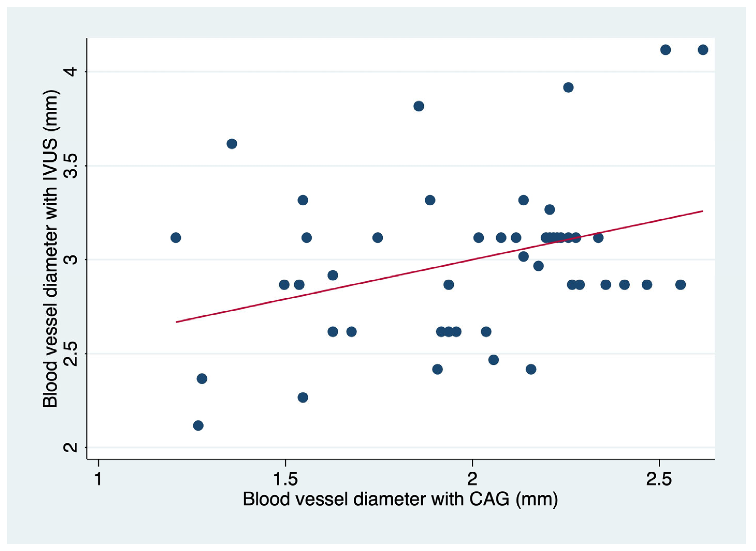Select y-axis tick label "3.5"

(x=71, y=166)
